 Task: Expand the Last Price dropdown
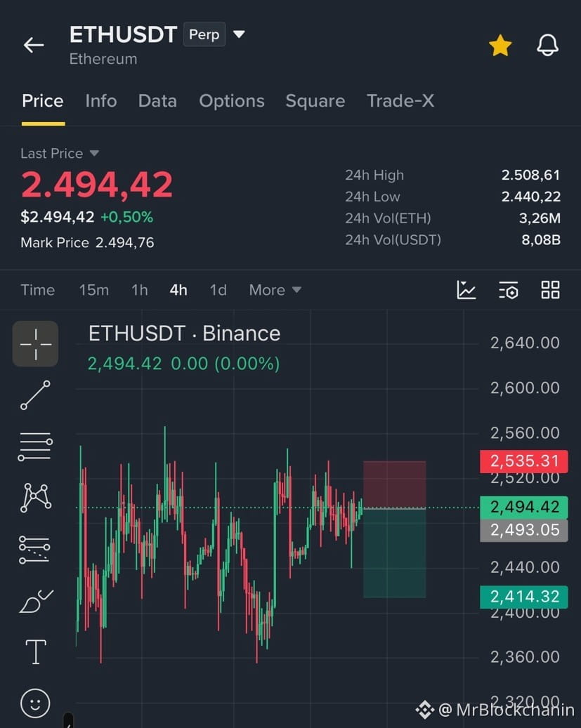coord(94,153)
